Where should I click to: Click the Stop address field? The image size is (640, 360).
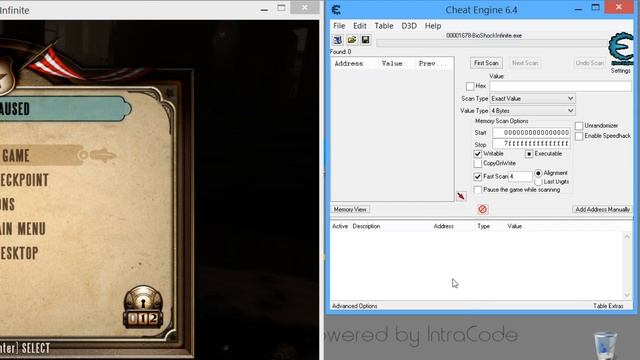(531, 144)
